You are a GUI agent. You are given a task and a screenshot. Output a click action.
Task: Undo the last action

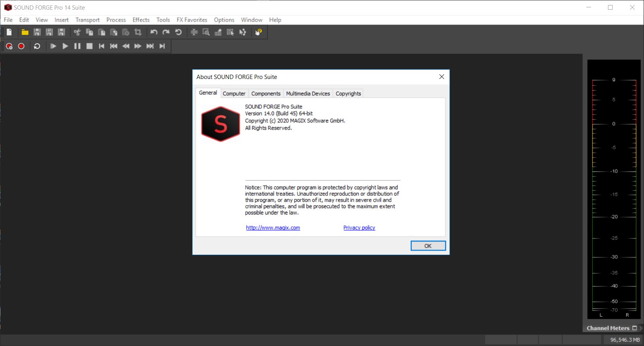[x=154, y=32]
